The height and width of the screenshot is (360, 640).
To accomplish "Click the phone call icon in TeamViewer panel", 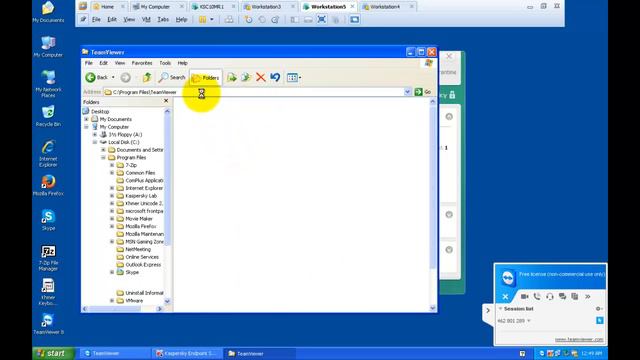I will [x=537, y=296].
